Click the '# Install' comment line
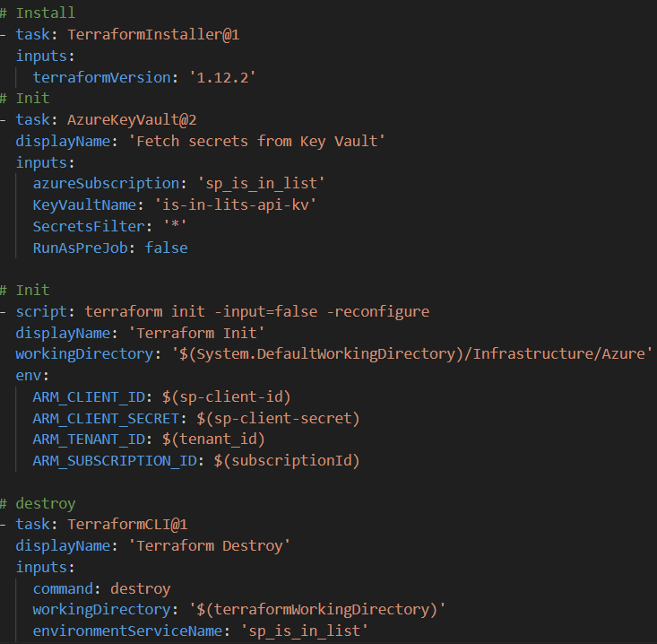 pyautogui.click(x=38, y=13)
